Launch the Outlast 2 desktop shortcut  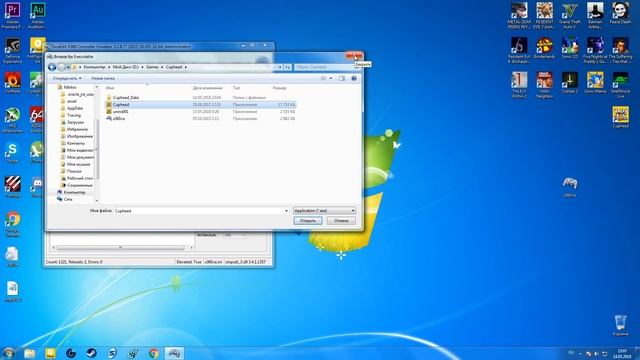click(570, 83)
